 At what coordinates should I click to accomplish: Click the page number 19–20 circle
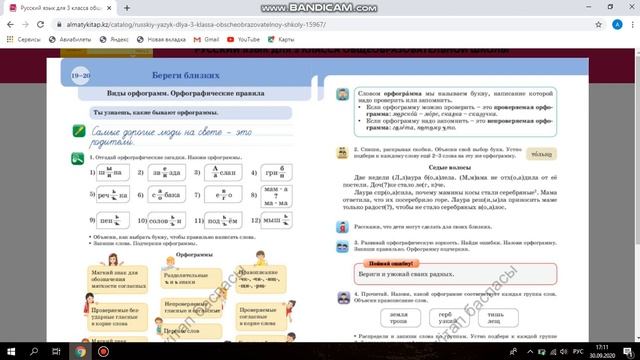(x=80, y=76)
